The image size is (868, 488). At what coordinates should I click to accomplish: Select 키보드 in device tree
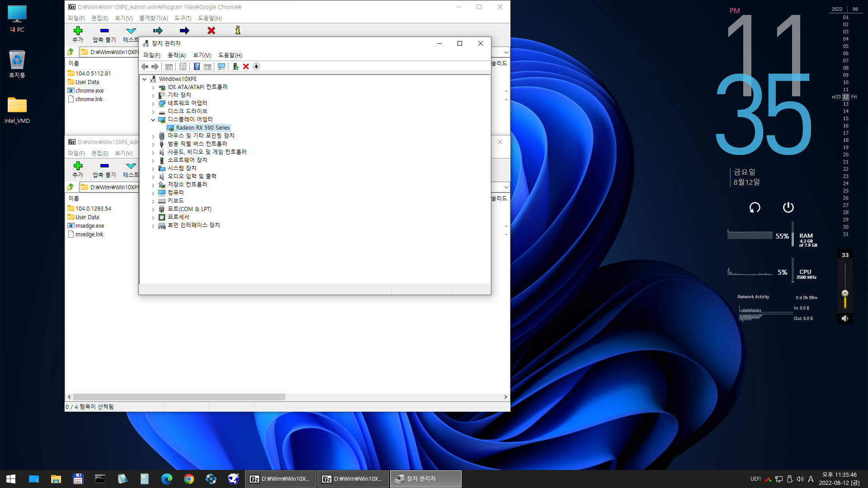(176, 201)
